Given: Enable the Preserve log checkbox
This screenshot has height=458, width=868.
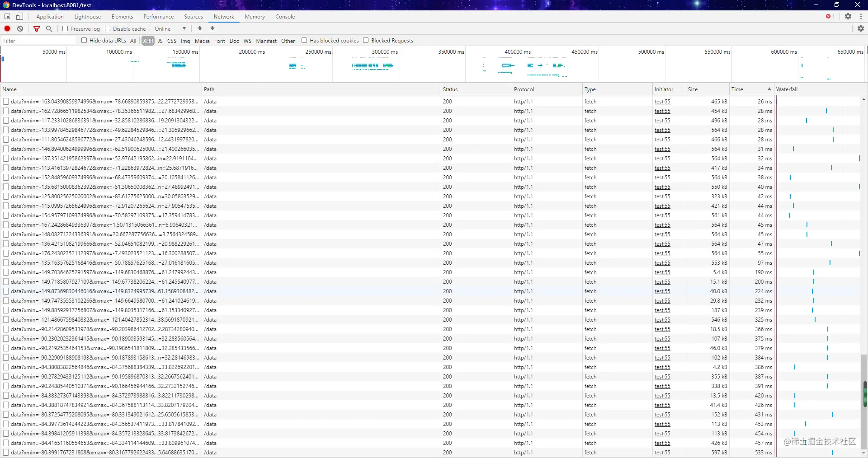Looking at the screenshot, I should coord(65,28).
